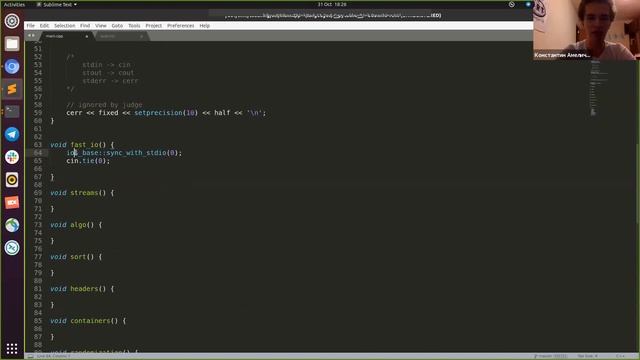Open the Preferences menu
The image size is (640, 360).
coord(180,26)
